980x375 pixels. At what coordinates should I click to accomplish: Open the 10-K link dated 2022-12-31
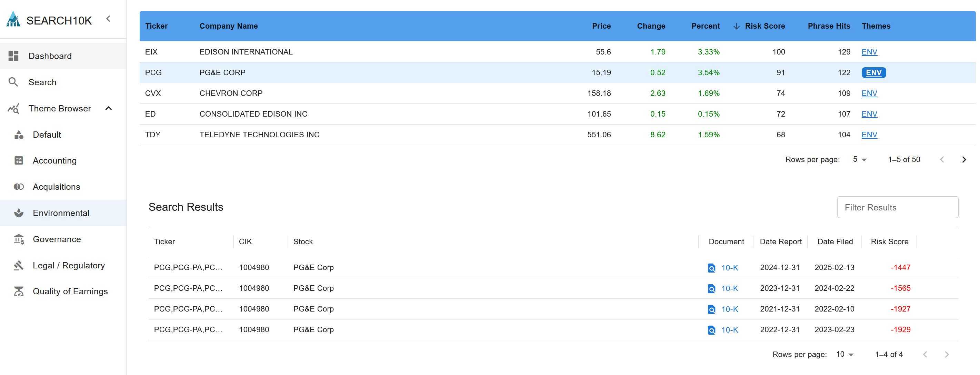click(729, 330)
